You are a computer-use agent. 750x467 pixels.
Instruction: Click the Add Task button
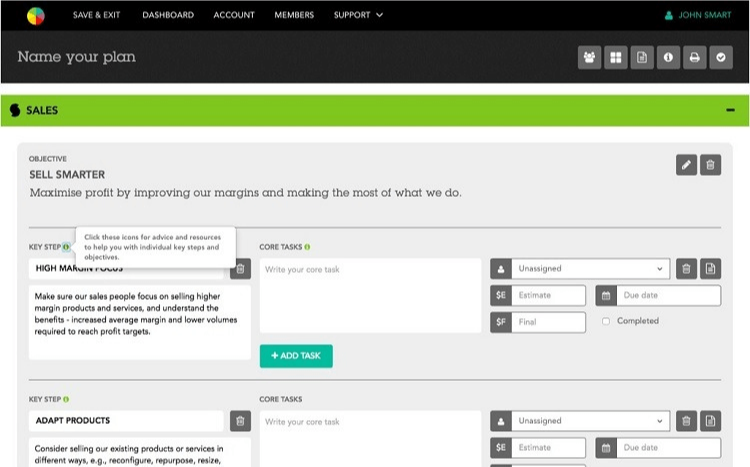(x=296, y=356)
